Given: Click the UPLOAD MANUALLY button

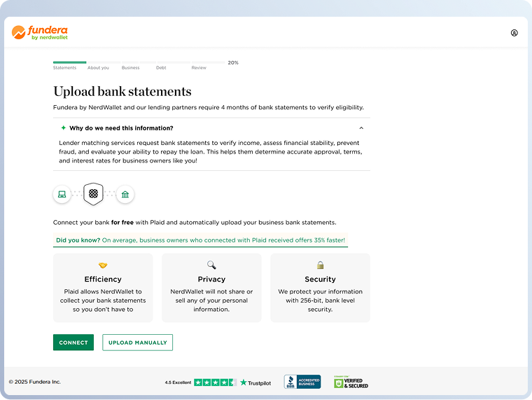Looking at the screenshot, I should [x=137, y=343].
